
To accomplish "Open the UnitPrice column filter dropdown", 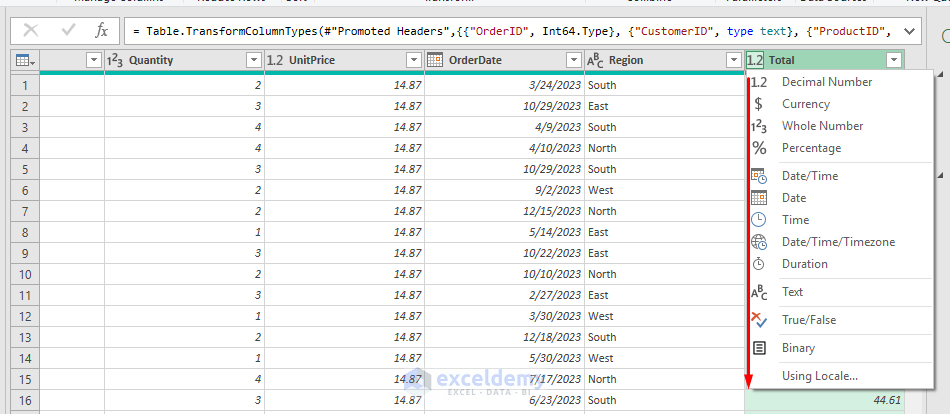I will click(414, 60).
